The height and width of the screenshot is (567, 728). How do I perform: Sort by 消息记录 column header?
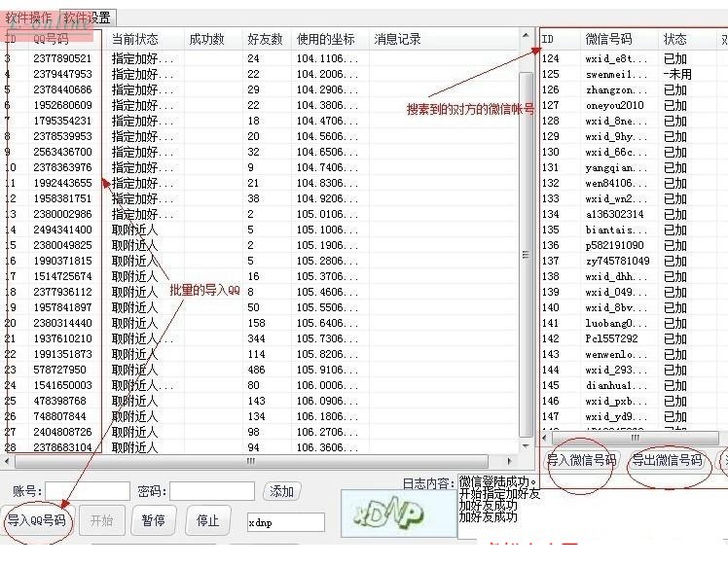coord(397,39)
